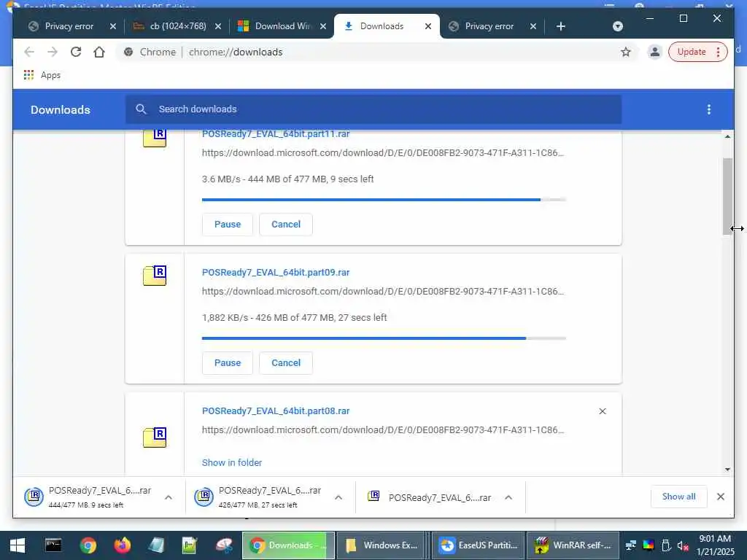
Task: Click the part09.rar progress bar
Action: point(384,338)
